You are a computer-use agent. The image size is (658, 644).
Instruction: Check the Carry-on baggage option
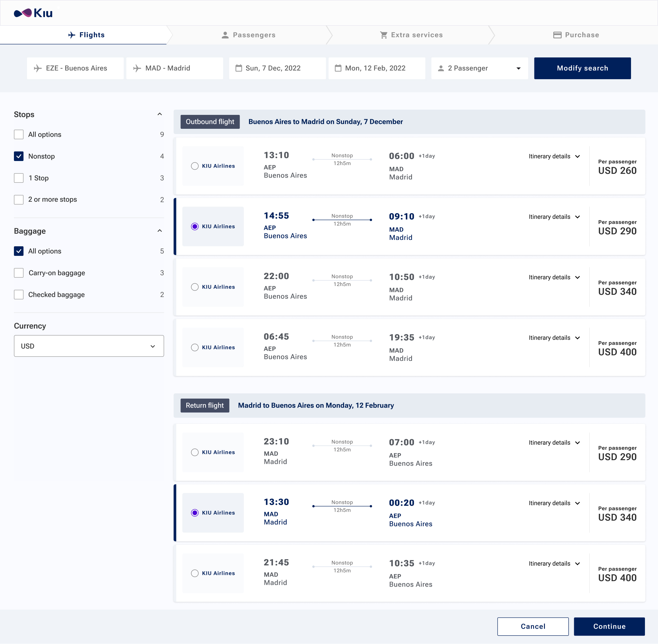[x=19, y=273]
